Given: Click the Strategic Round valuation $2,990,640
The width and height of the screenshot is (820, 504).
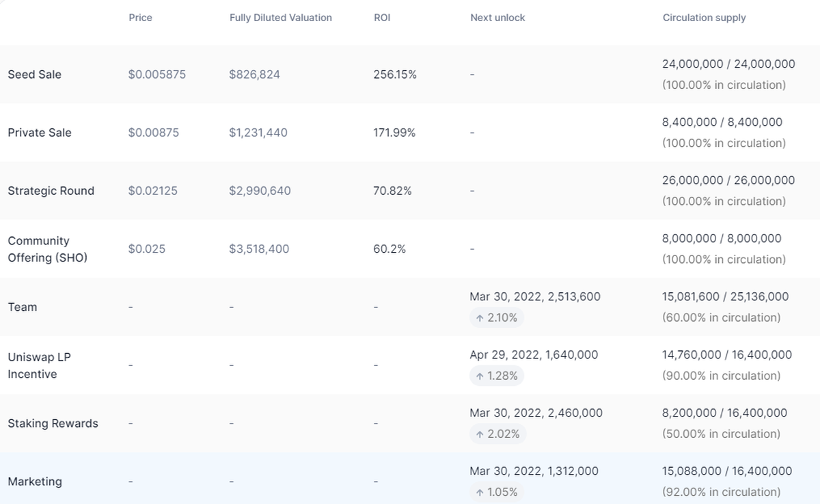Looking at the screenshot, I should tap(260, 191).
